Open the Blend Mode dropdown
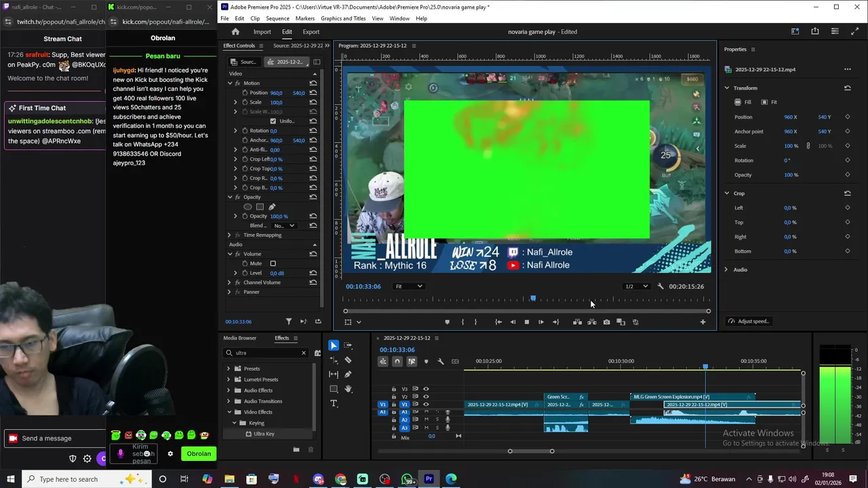Screen dimensions: 868x488 [284, 226]
